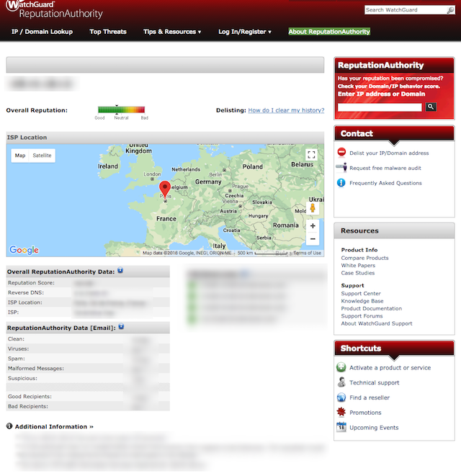461x476 pixels.
Task: Click the Overall Reputation color gauge
Action: [121, 109]
